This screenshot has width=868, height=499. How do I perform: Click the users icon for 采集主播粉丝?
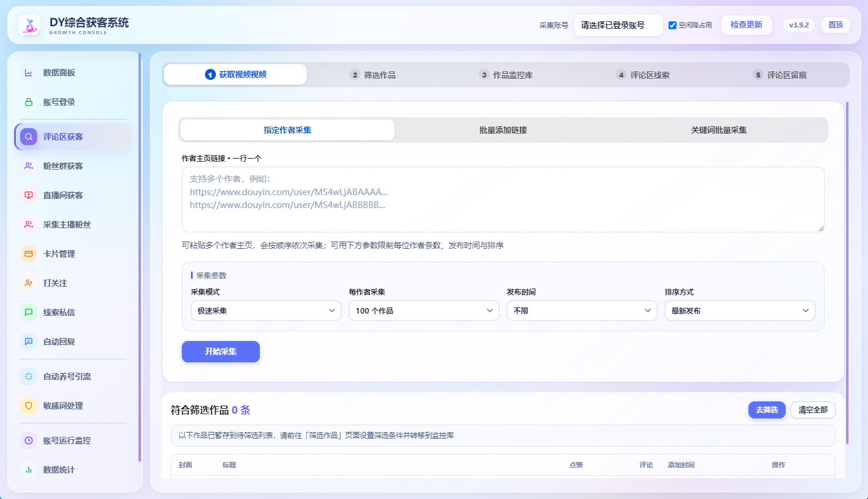pos(29,224)
